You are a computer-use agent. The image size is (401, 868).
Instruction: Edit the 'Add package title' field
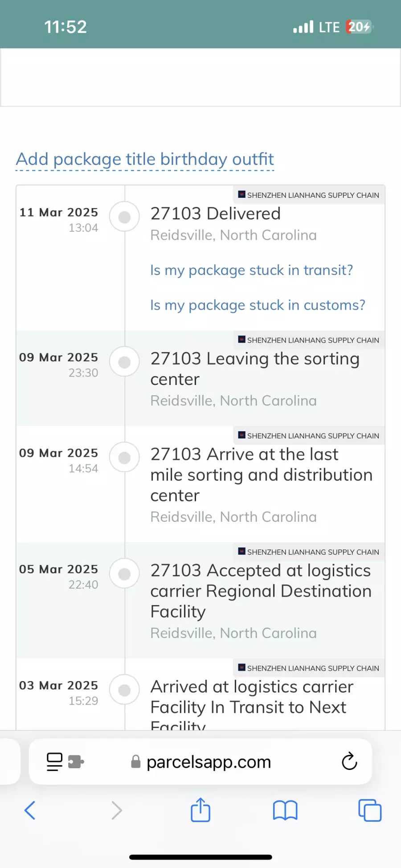tap(145, 160)
